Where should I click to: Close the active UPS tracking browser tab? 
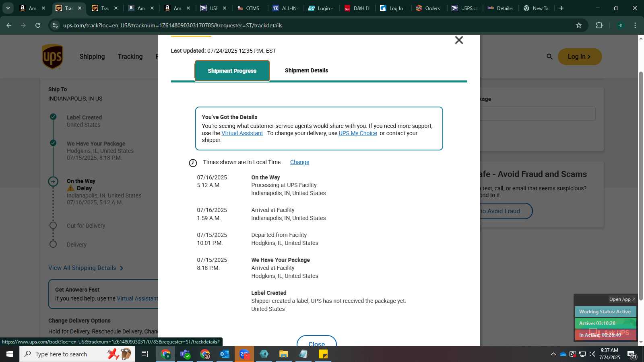coord(80,8)
